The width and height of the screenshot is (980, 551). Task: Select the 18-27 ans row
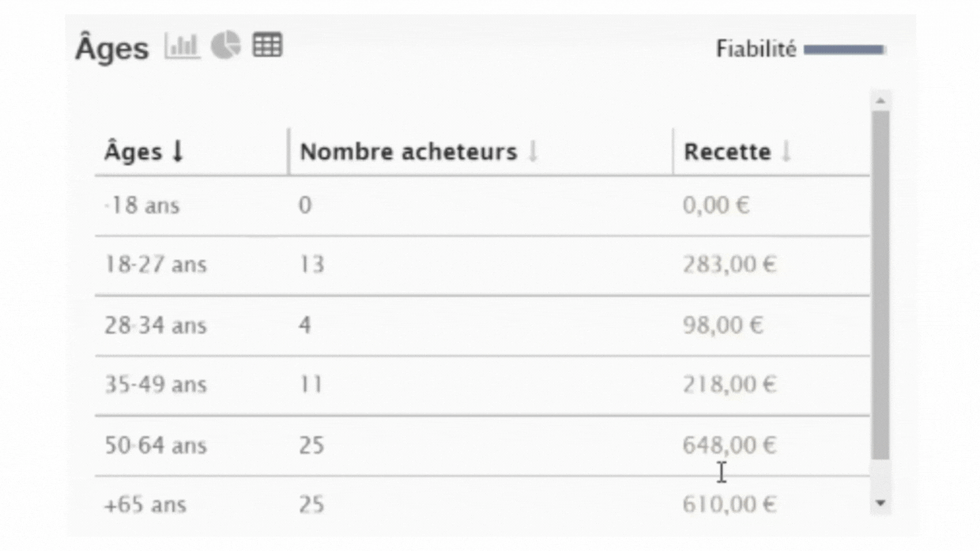coord(483,265)
